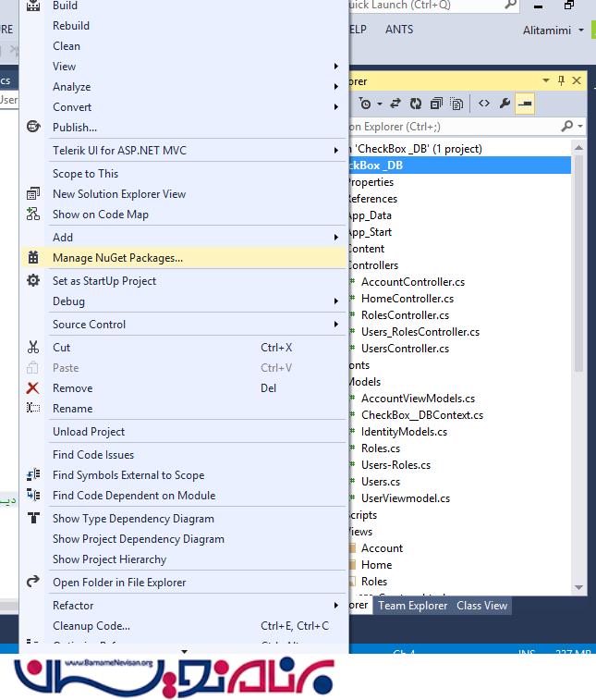Click the View Code angle-brackets icon
Viewport: 596px width, 700px height.
point(483,104)
